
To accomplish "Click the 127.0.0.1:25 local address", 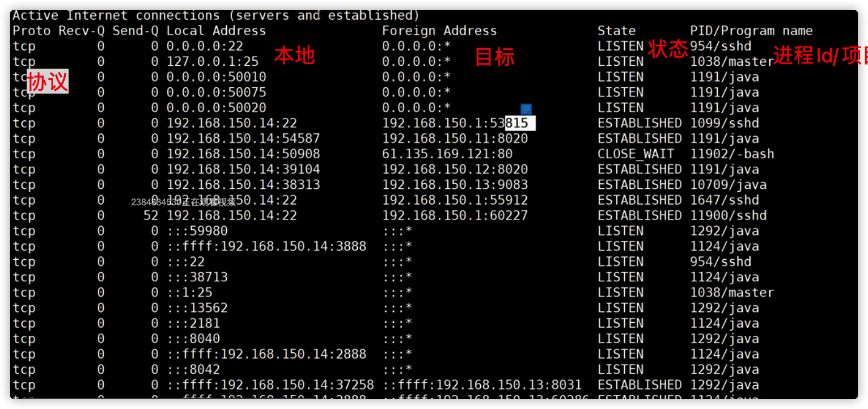I will pyautogui.click(x=213, y=61).
